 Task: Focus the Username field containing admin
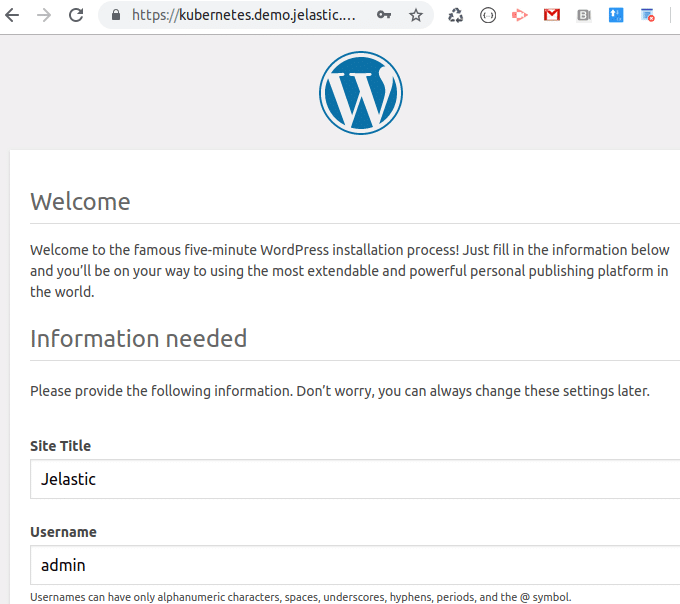(355, 565)
